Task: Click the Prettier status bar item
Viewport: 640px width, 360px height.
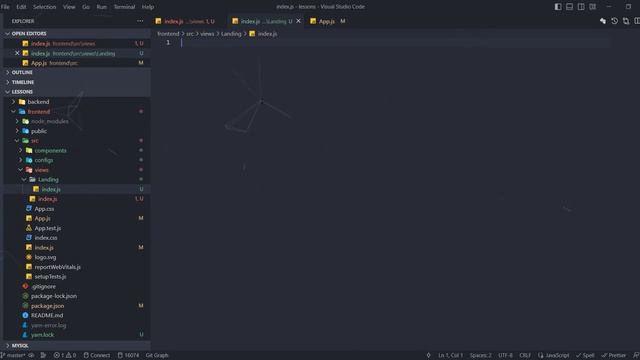Action: [613, 355]
